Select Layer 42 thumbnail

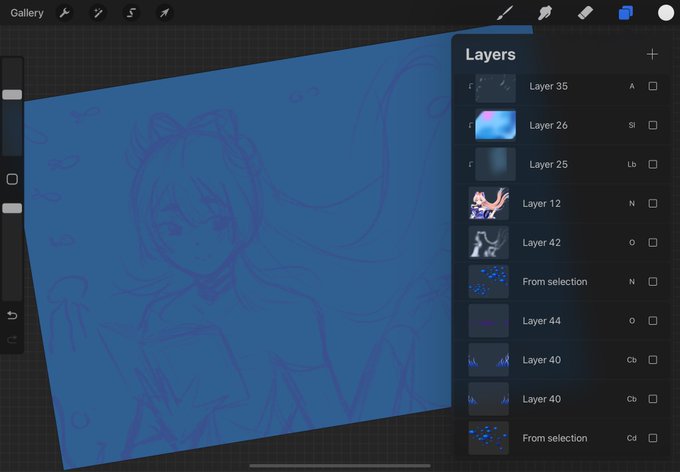[488, 243]
